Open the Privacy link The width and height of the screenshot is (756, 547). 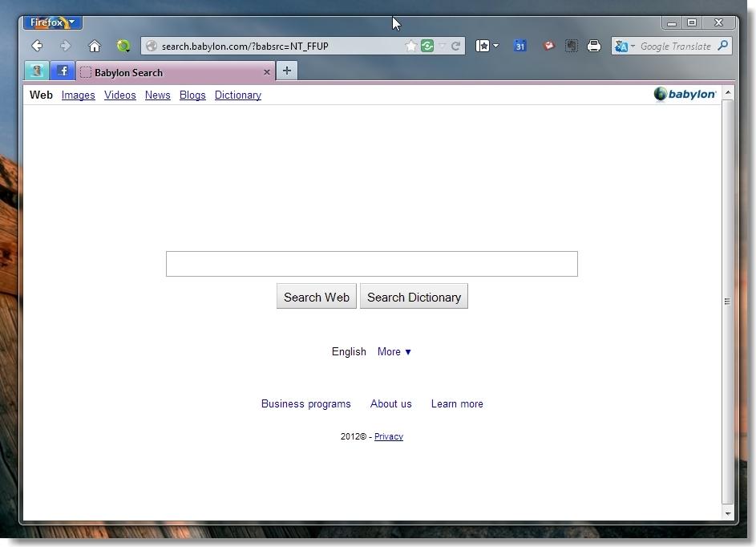coord(389,436)
